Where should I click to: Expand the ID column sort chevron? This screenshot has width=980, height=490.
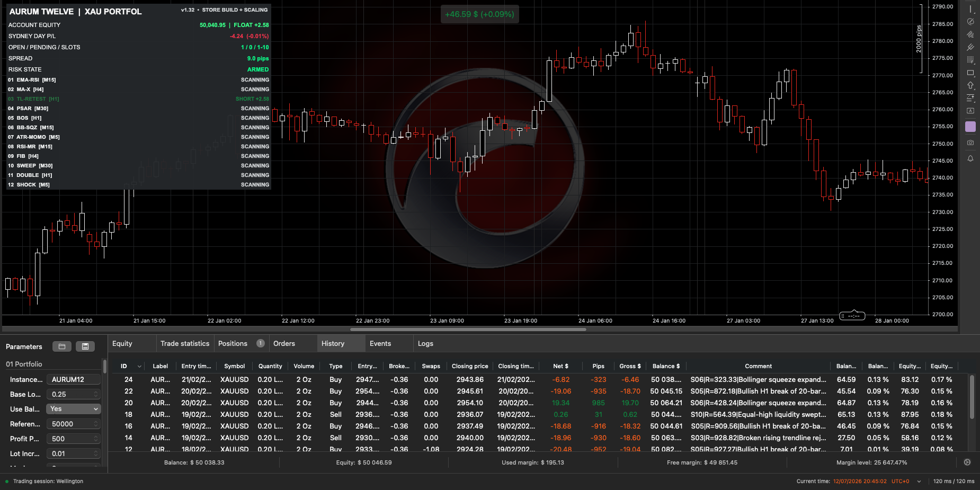(139, 367)
